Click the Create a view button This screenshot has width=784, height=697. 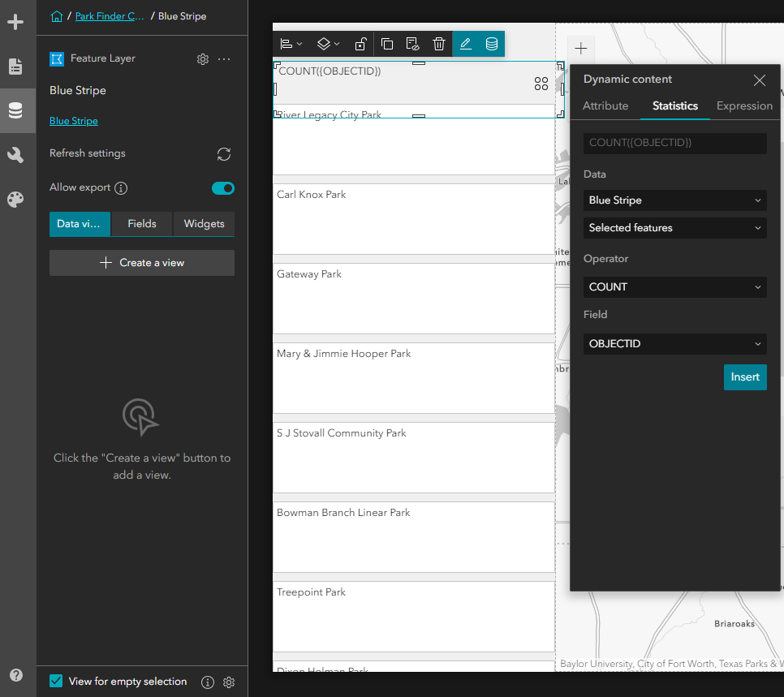coord(141,263)
